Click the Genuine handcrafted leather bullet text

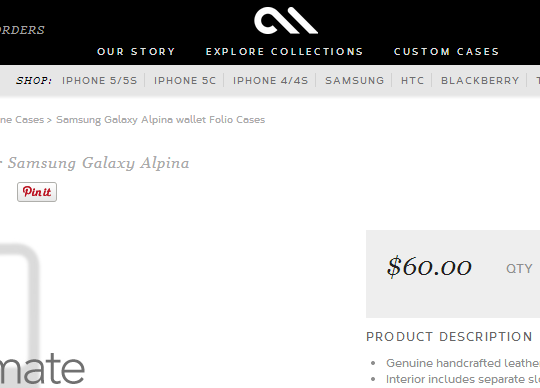pos(463,363)
